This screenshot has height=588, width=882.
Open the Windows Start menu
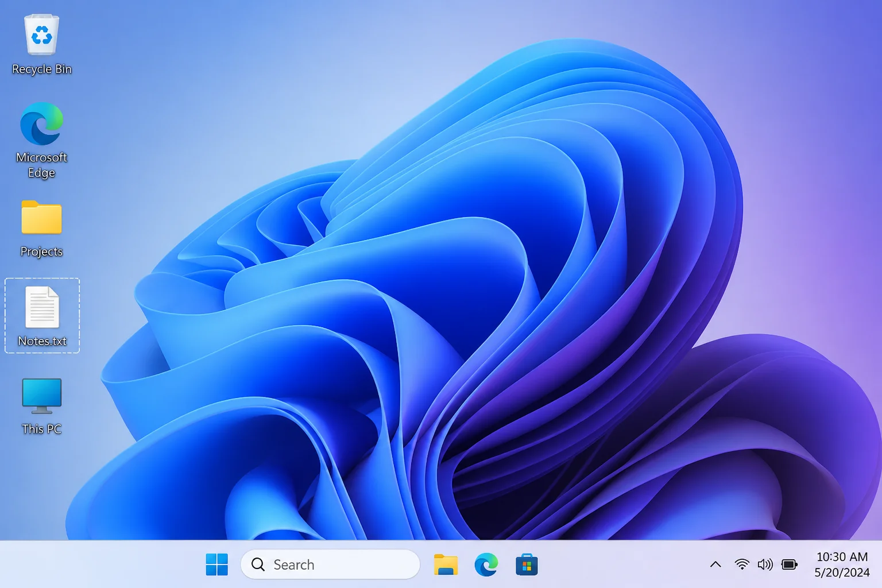(x=217, y=564)
